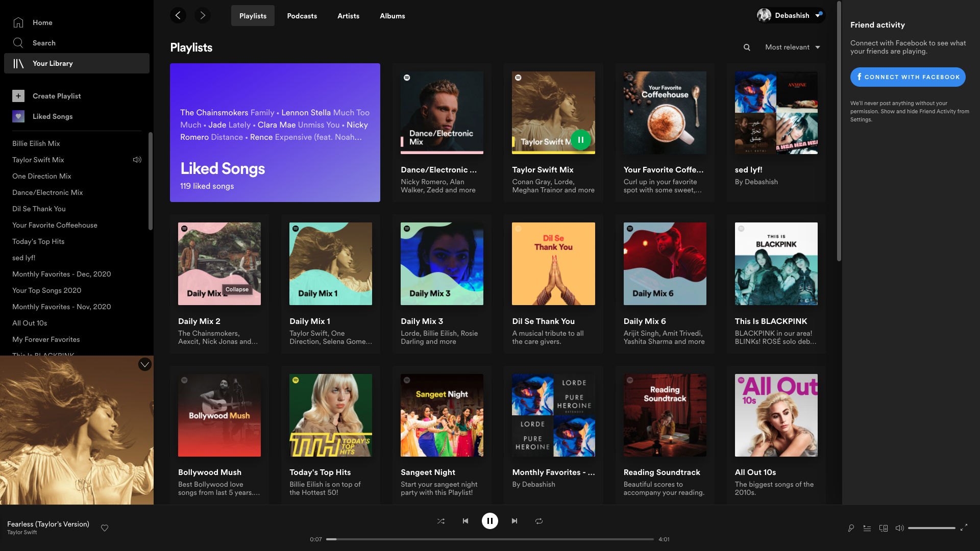Open Monthly Favorites Lorde collage cover
This screenshot has width=980, height=551.
pyautogui.click(x=553, y=415)
